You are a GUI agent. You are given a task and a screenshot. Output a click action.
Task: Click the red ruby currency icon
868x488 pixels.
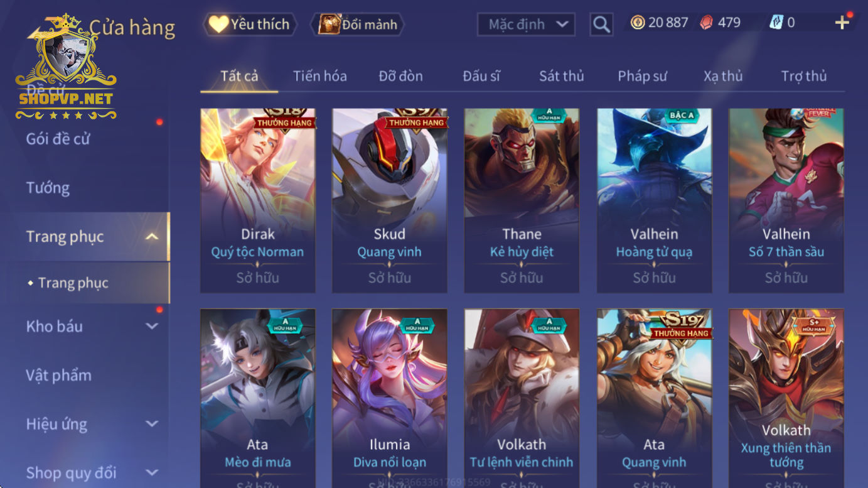pyautogui.click(x=707, y=23)
